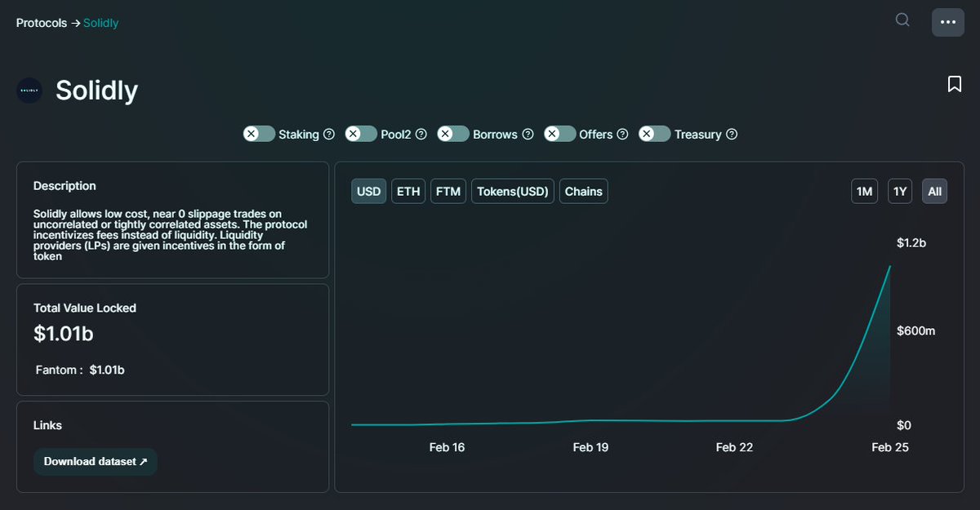Open the search icon
The width and height of the screenshot is (980, 510).
coord(902,20)
